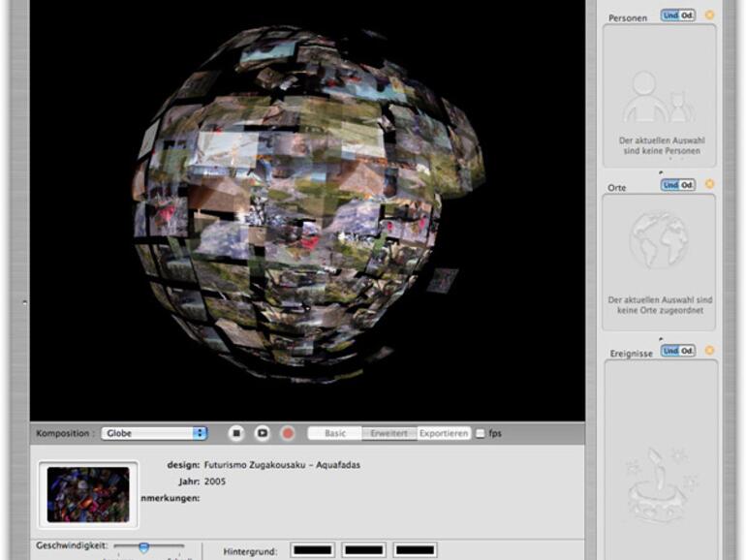The width and height of the screenshot is (746, 560).
Task: Click the composition preview thumbnail
Action: (x=88, y=494)
